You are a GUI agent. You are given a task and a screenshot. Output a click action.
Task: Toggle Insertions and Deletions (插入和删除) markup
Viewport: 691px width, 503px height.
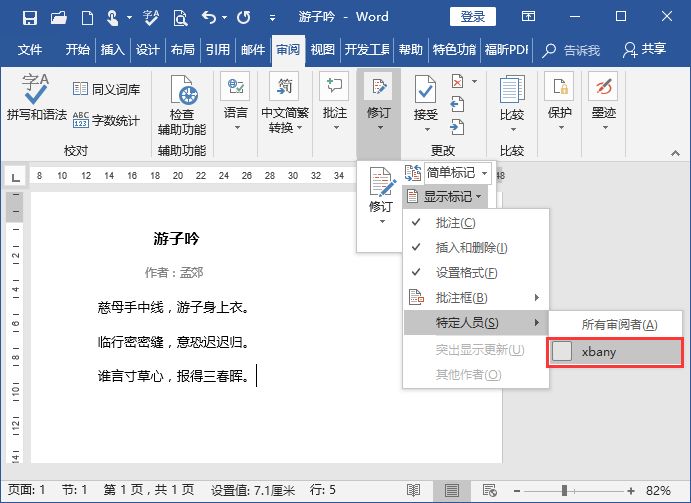pyautogui.click(x=476, y=247)
